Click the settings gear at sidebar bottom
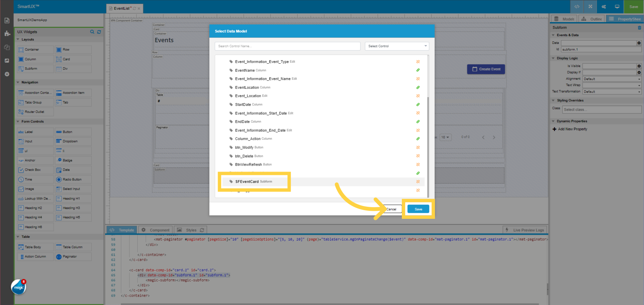 point(7,74)
